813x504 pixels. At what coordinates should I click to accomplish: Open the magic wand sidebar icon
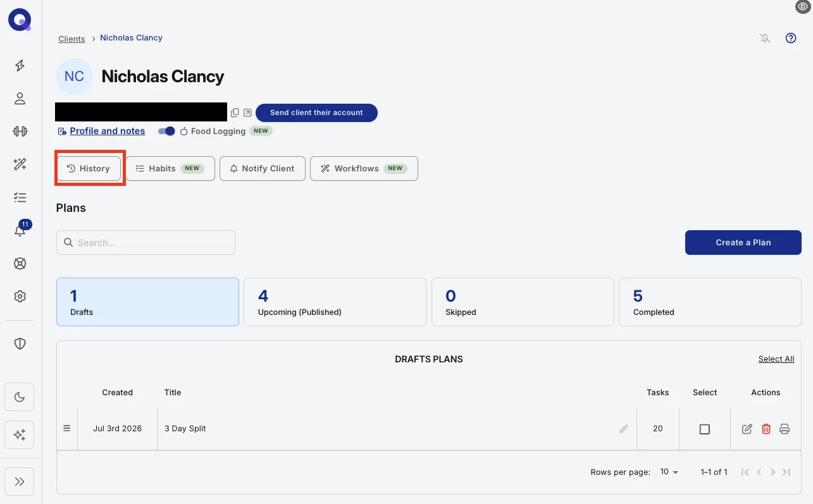click(20, 164)
